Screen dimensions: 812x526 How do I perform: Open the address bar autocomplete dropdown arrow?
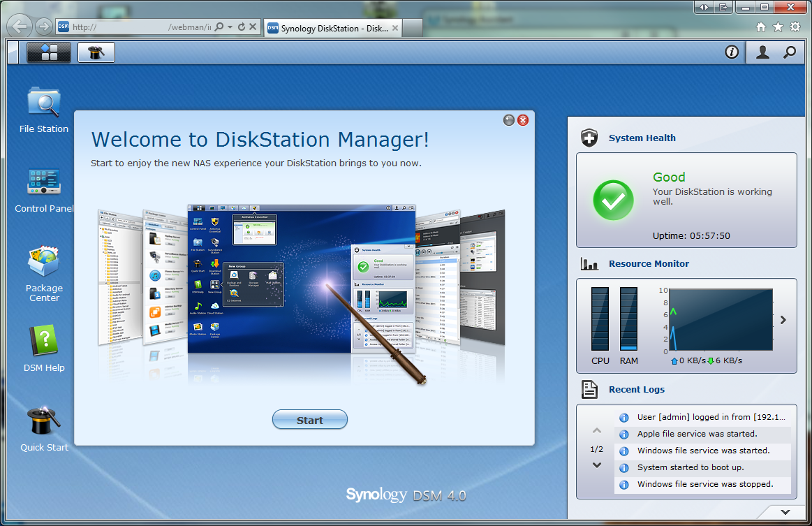tap(230, 27)
